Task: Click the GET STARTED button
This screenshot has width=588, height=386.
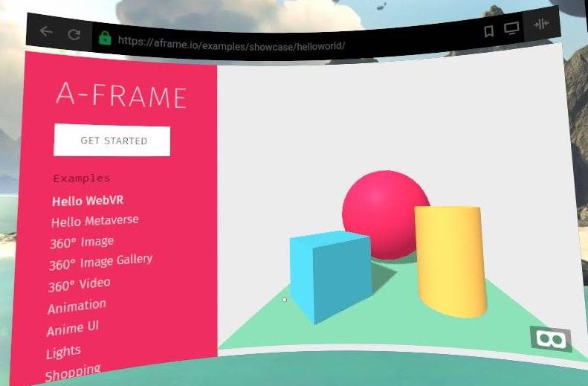Action: coord(112,140)
